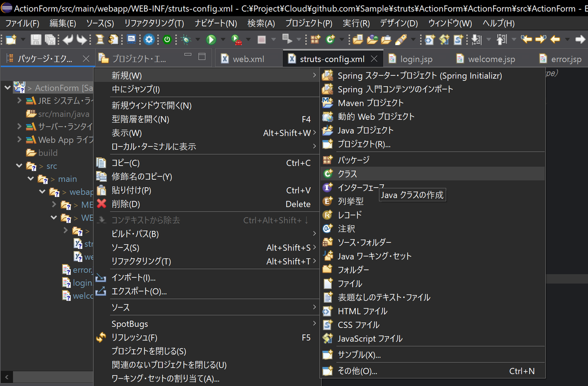
Task: Click リフレッシュ(F) in the context menu
Action: click(206, 338)
